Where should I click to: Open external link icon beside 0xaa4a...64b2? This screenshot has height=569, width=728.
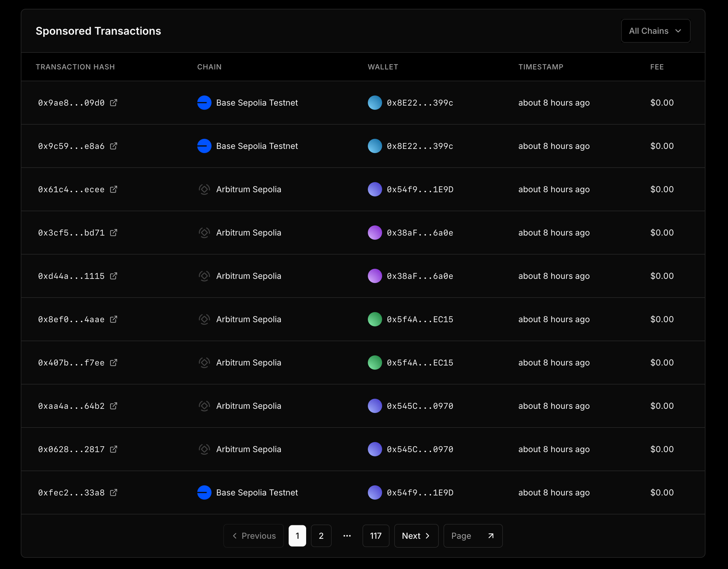[114, 406]
